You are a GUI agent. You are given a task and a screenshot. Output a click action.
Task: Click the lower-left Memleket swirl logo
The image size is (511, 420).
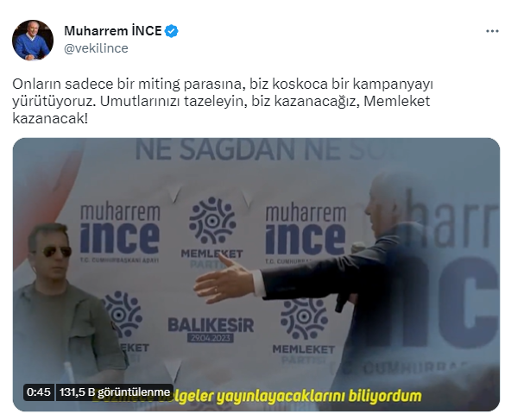(x=123, y=314)
